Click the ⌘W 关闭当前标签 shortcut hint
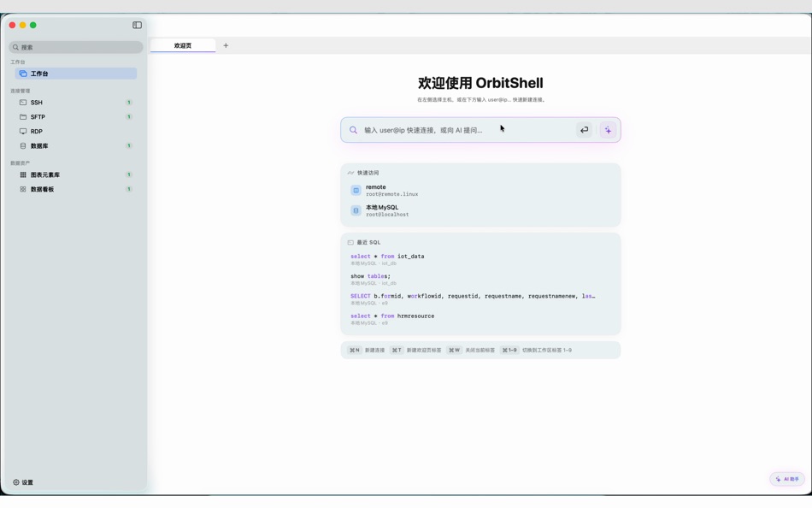Viewport: 812px width, 508px height. click(470, 351)
